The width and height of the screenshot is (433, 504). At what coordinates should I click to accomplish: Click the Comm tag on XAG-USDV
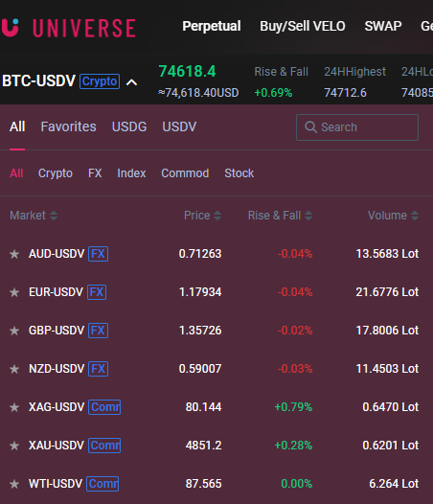104,407
